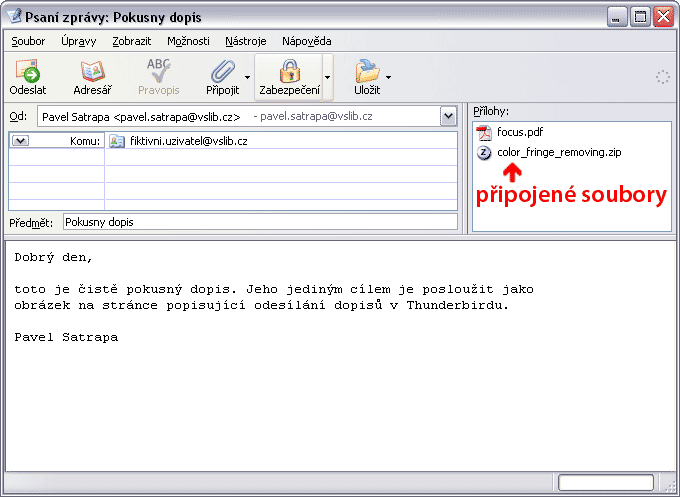Image resolution: width=680 pixels, height=497 pixels.
Task: Click the contact card icon beside fiktivni.uzivatel@vslib.cz
Action: [x=117, y=141]
